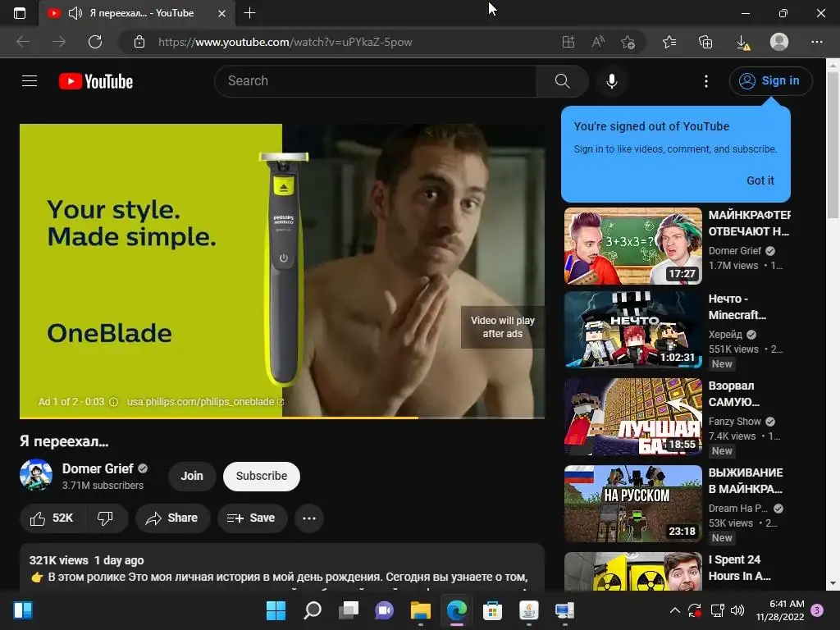This screenshot has width=840, height=630.
Task: Open Edge Settings and more menu
Action: pyautogui.click(x=816, y=42)
